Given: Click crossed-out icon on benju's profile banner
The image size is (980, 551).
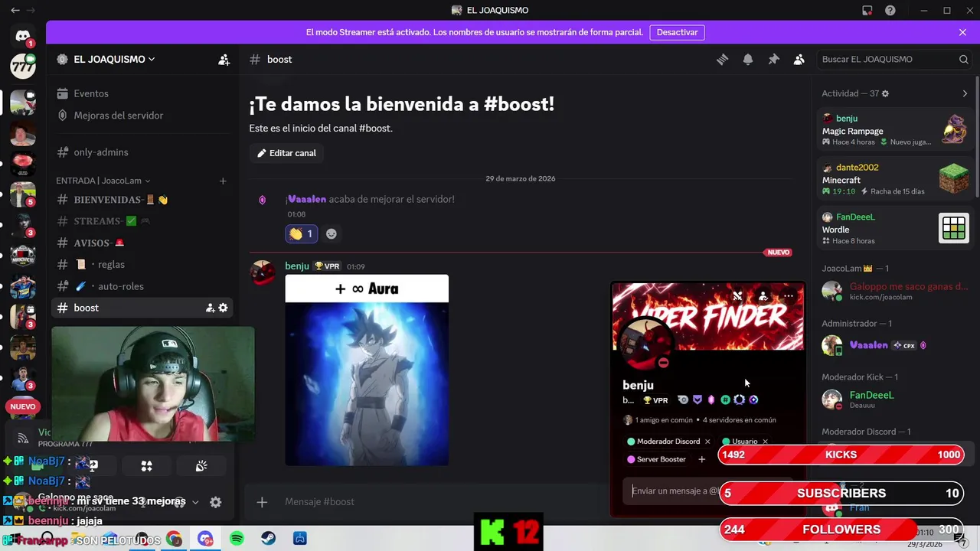Looking at the screenshot, I should 737,295.
